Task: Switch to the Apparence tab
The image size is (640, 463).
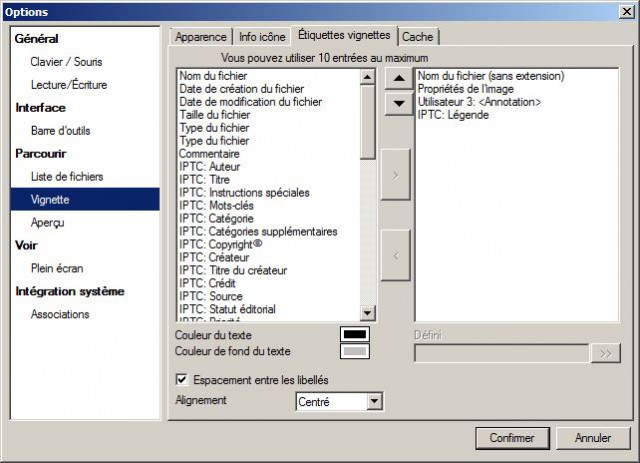Action: (x=201, y=37)
